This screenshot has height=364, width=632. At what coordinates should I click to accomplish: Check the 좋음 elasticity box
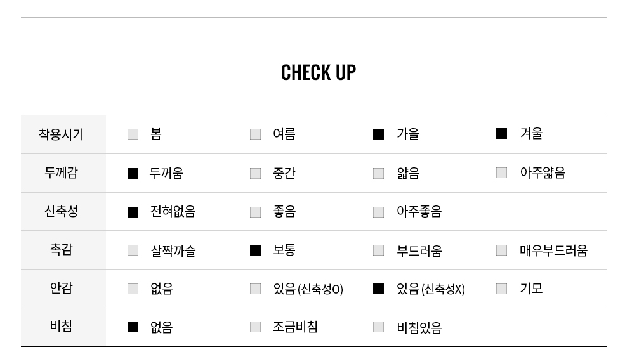click(x=256, y=212)
